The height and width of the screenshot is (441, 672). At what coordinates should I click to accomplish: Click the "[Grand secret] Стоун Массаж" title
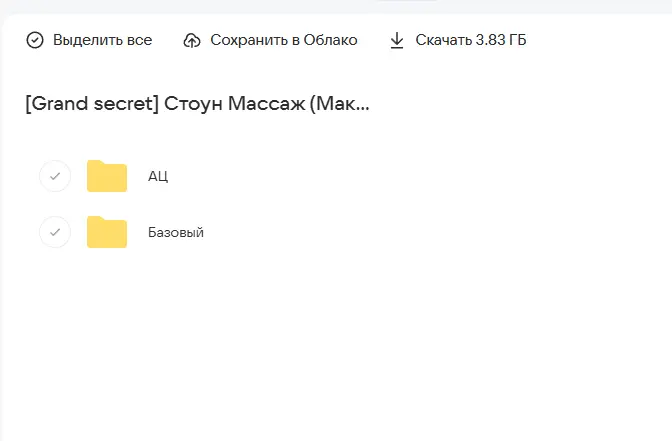coord(197,104)
